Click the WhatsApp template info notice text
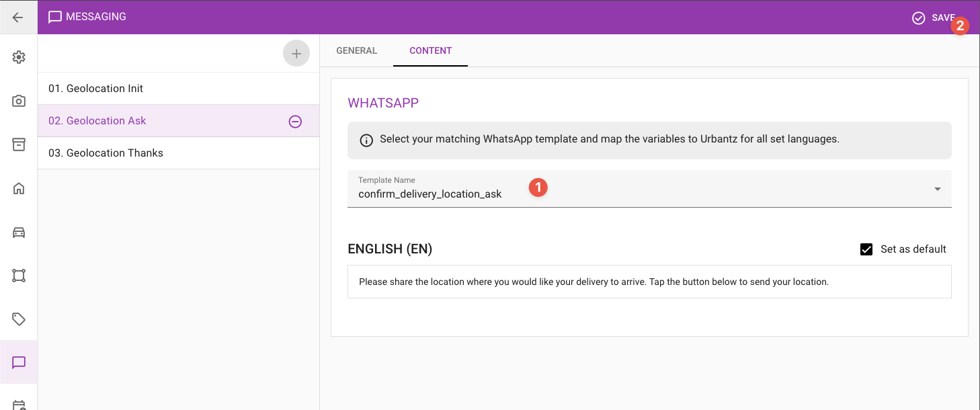Screen dimensions: 980x410 (x=610, y=140)
